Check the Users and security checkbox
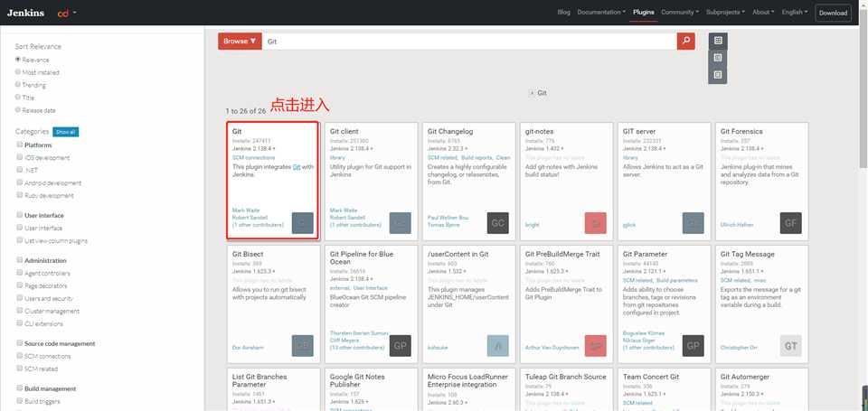 [x=20, y=298]
